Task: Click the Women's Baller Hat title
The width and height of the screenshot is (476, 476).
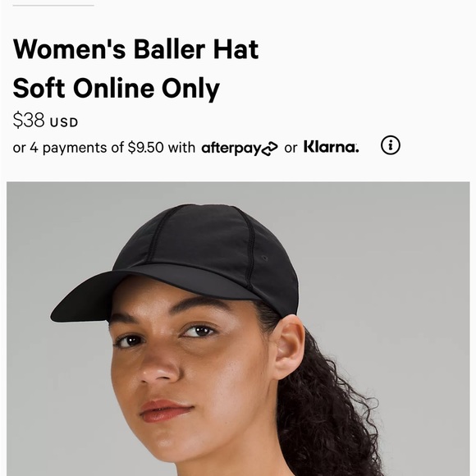Action: tap(135, 49)
